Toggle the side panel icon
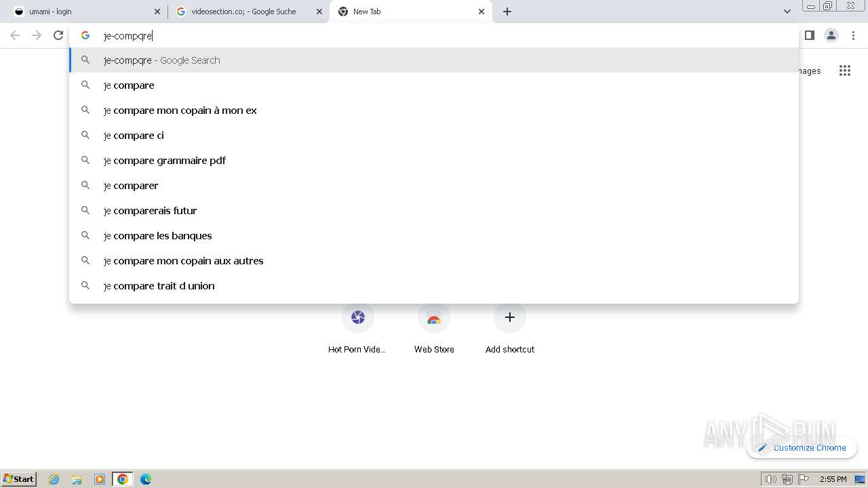Screen dimensions: 868x488 tap(810, 35)
